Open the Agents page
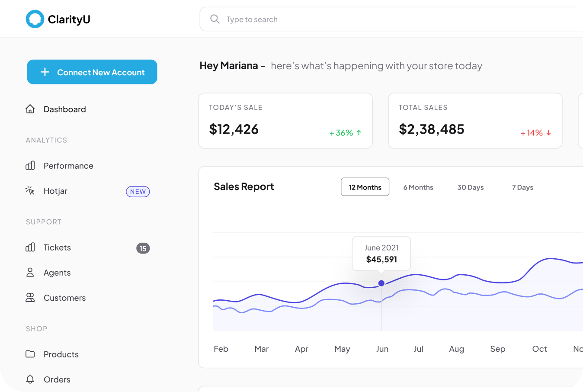 (57, 273)
